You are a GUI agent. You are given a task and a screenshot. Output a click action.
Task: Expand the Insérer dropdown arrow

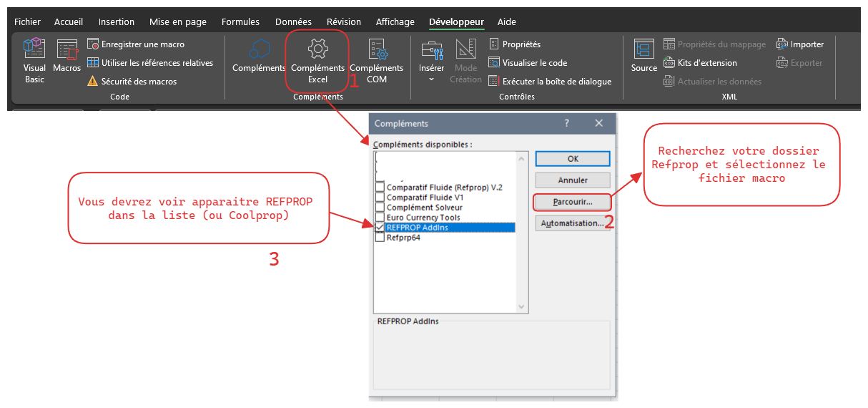point(432,79)
